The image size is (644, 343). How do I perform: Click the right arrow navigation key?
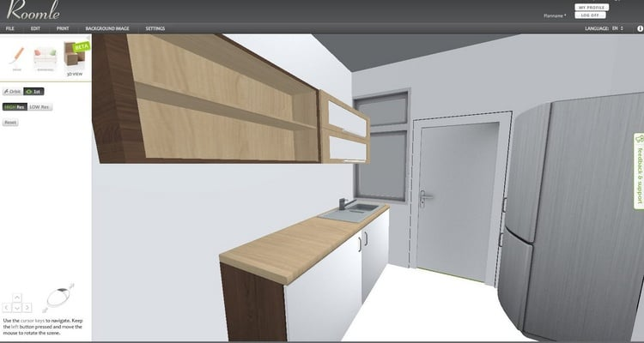(x=27, y=307)
